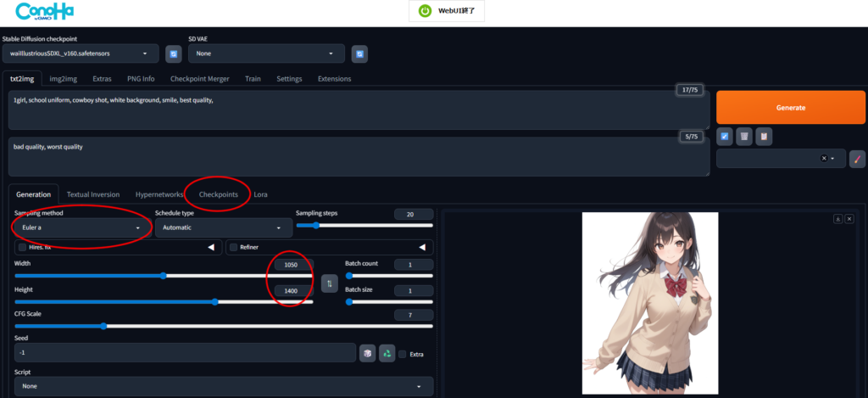Enable the Hires. fix checkbox
The image size is (868, 398).
[22, 248]
